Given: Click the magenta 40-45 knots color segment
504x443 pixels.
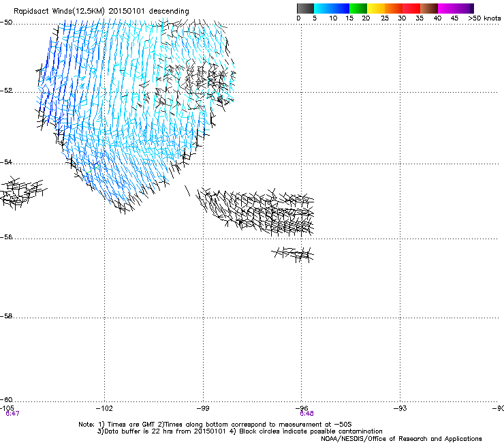Looking at the screenshot, I should point(447,8).
